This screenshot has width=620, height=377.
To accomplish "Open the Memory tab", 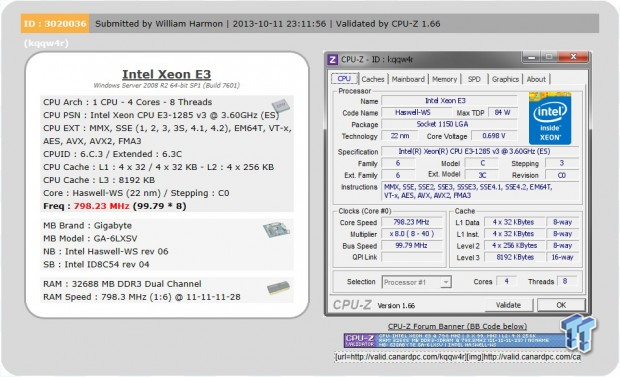I will pos(444,79).
